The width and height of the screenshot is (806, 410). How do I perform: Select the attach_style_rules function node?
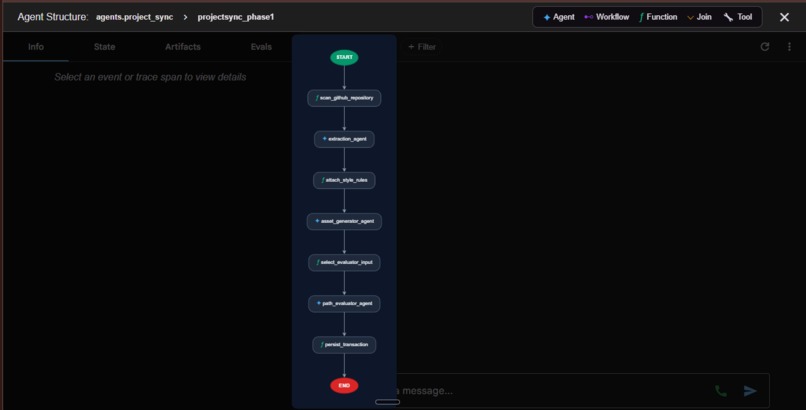(x=344, y=180)
